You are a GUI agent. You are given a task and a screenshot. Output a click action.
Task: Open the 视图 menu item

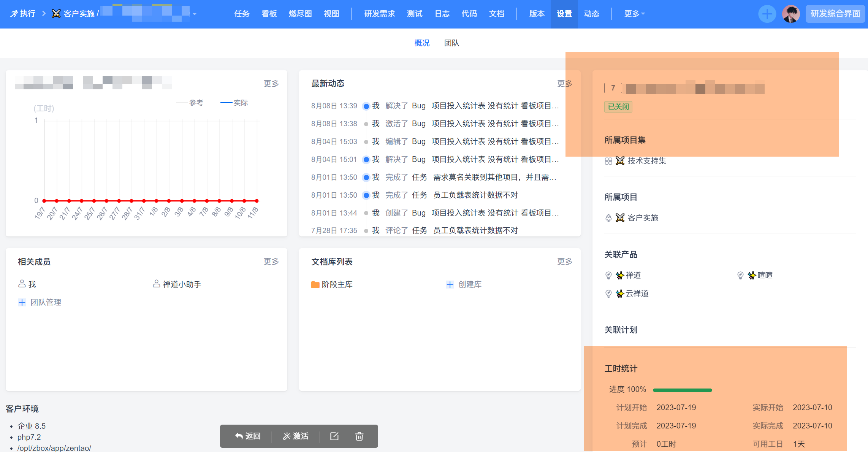point(331,14)
